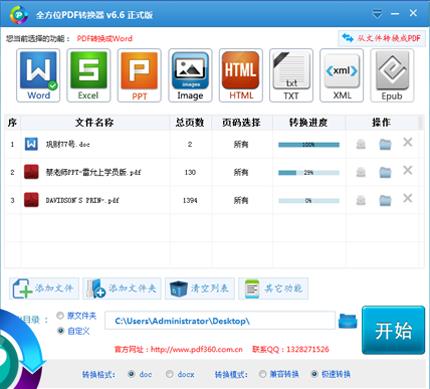Click the 开始 start button
Image resolution: width=430 pixels, height=389 pixels.
click(393, 330)
